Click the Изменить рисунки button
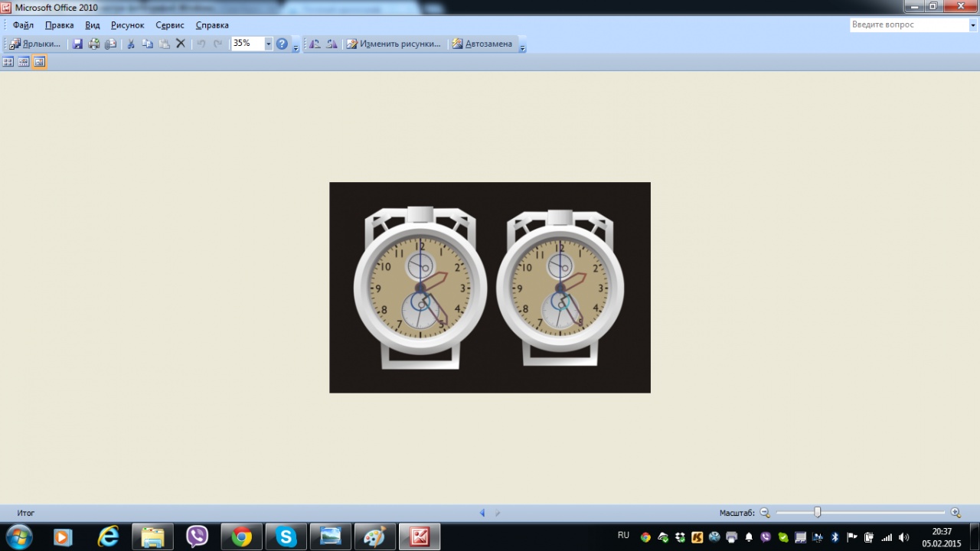Screen dimensions: 980x551 click(394, 44)
